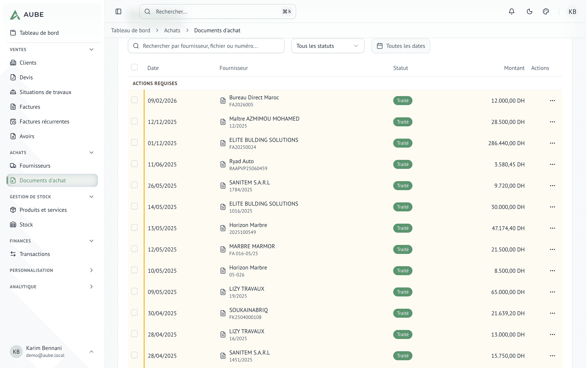Open Situations de travaux page

coord(52,92)
